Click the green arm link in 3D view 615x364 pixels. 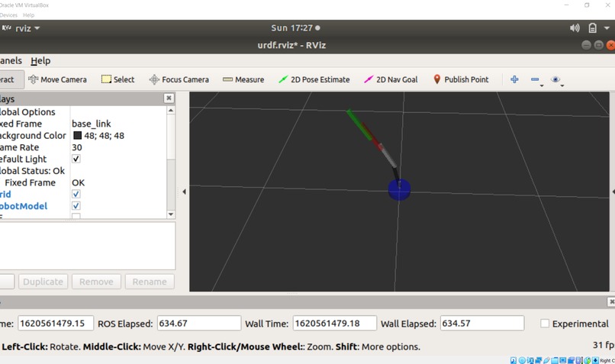point(359,124)
